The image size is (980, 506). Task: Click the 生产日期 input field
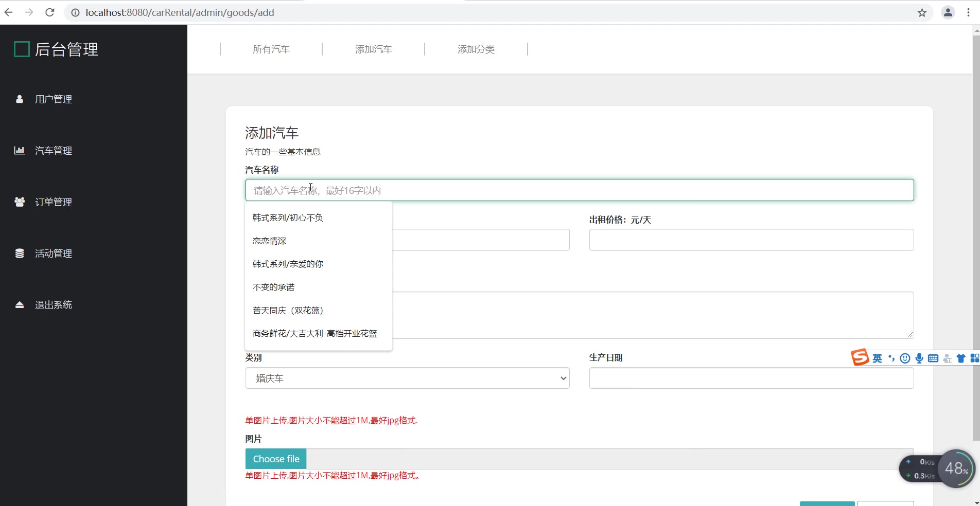[751, 378]
